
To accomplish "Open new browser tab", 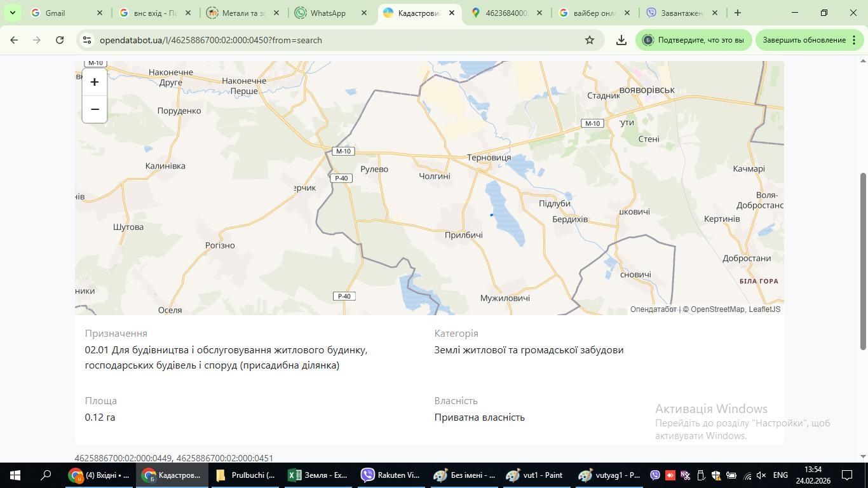I will (x=737, y=13).
